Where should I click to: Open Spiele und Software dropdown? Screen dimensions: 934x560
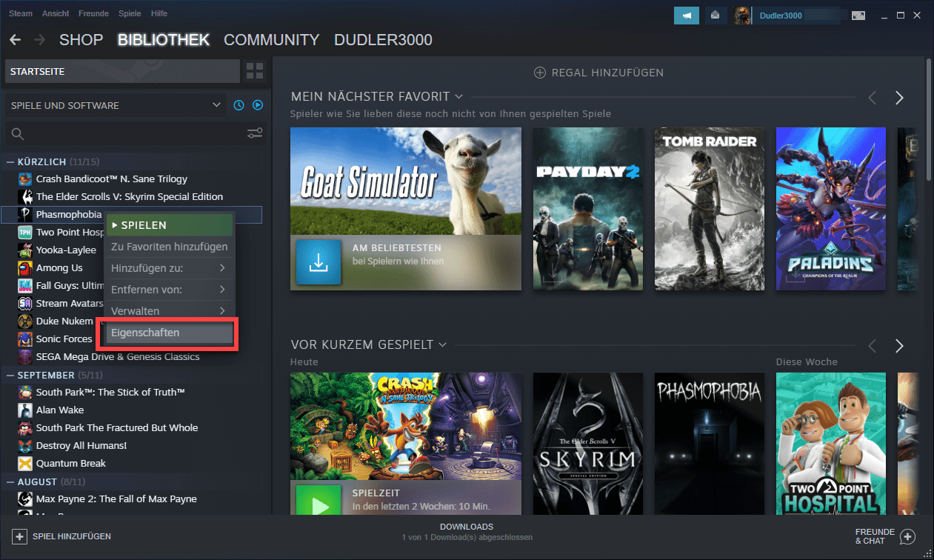(115, 105)
